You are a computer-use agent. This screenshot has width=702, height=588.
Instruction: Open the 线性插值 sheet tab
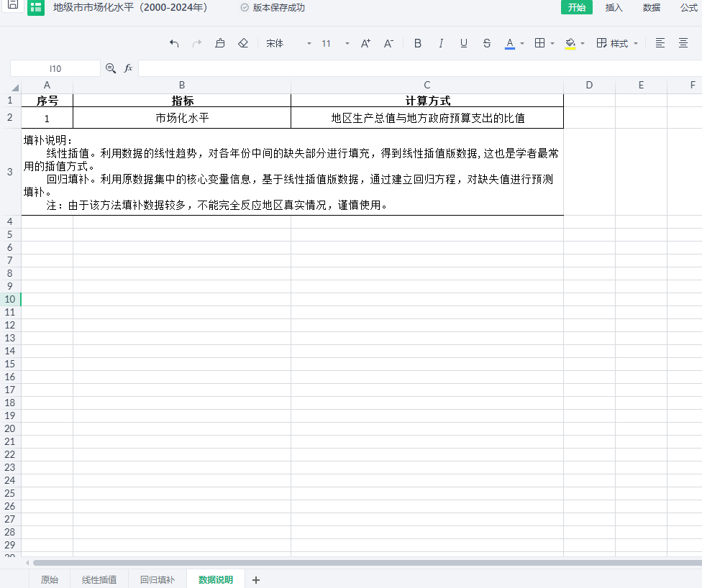[99, 579]
